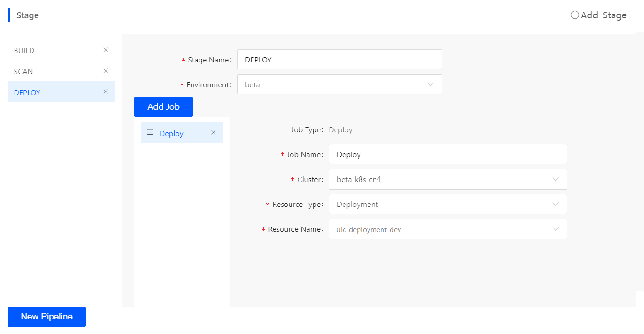Expand the Resource Name uic-deployment-dev dropdown
The image size is (644, 334).
pyautogui.click(x=441, y=229)
